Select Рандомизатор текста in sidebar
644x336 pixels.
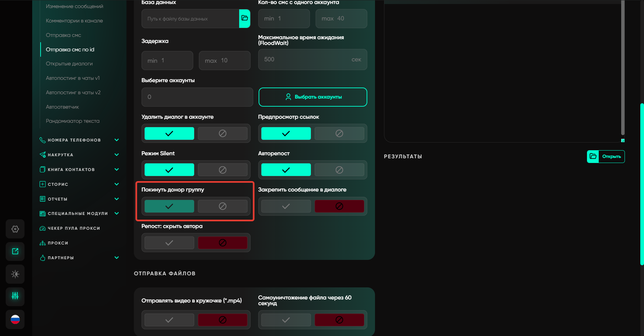(x=72, y=121)
